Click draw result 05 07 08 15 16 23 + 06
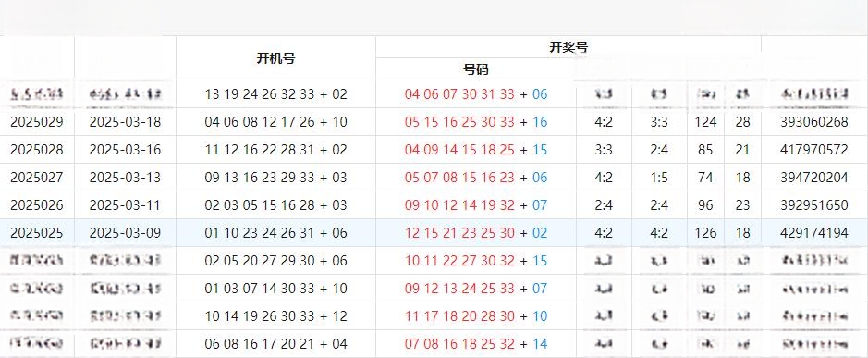Image resolution: width=868 pixels, height=358 pixels. tap(476, 178)
